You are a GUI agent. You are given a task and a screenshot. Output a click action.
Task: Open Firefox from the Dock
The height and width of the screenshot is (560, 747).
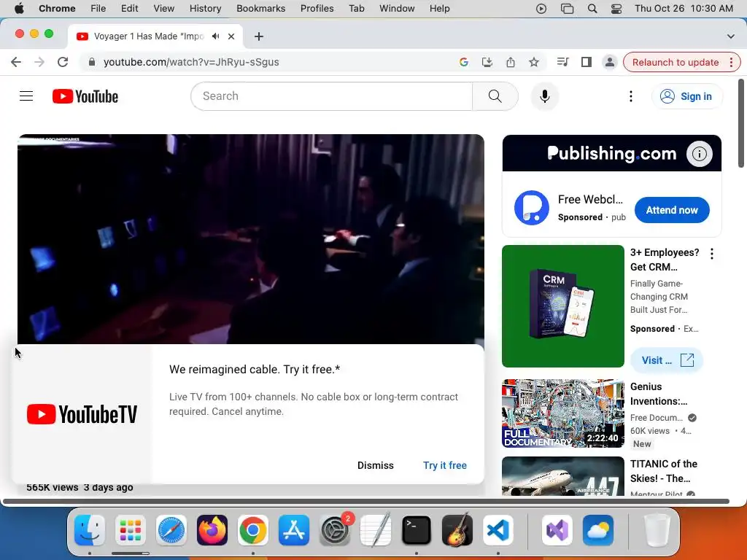pyautogui.click(x=212, y=529)
